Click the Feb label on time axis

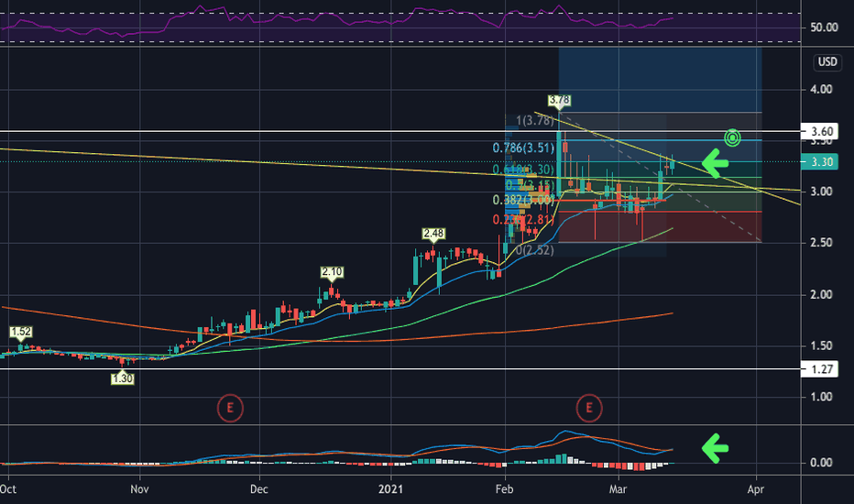pos(504,489)
